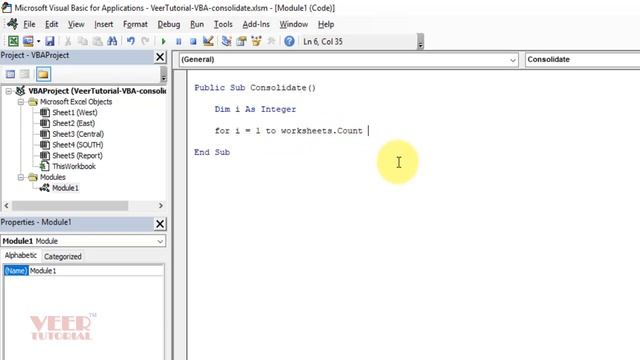Open Visual Basic Help question mark icon
The image size is (640, 360).
point(289,41)
